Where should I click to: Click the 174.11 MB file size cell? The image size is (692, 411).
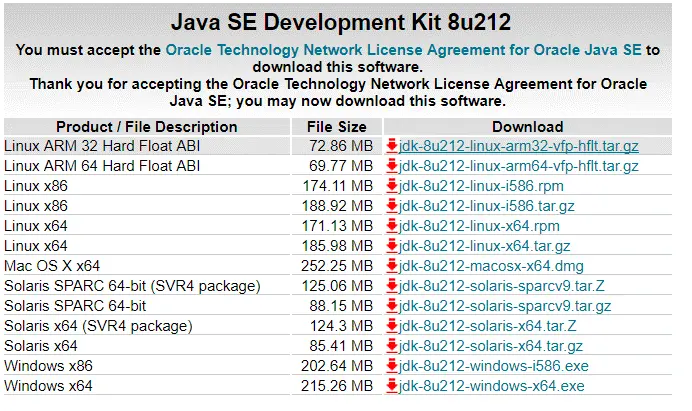(338, 186)
